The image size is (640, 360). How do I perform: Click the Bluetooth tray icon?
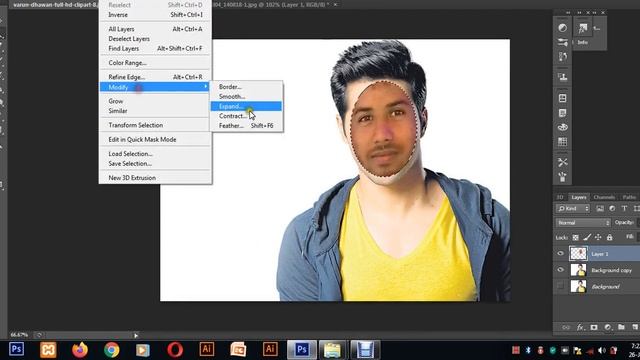click(528, 350)
